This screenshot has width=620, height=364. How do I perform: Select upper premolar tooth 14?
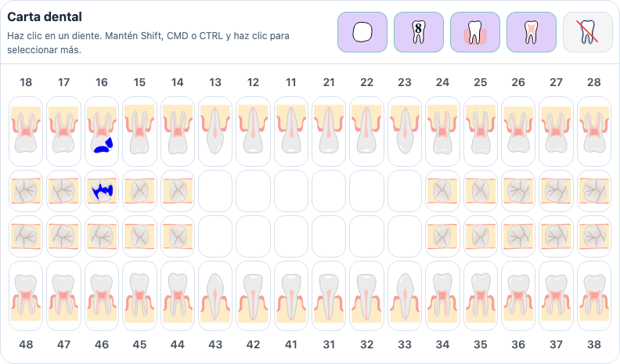click(x=177, y=132)
